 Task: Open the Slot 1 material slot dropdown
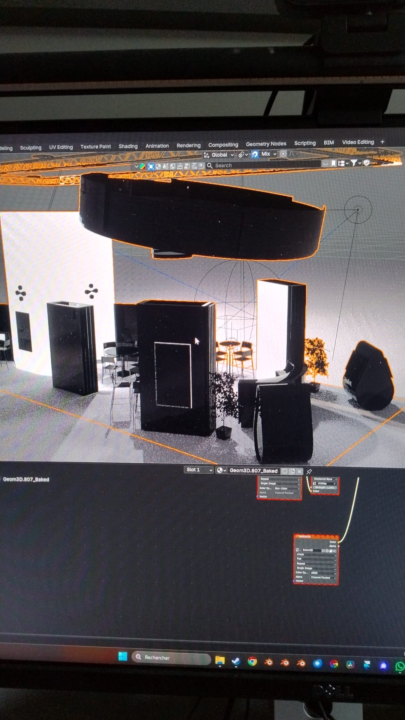click(199, 470)
